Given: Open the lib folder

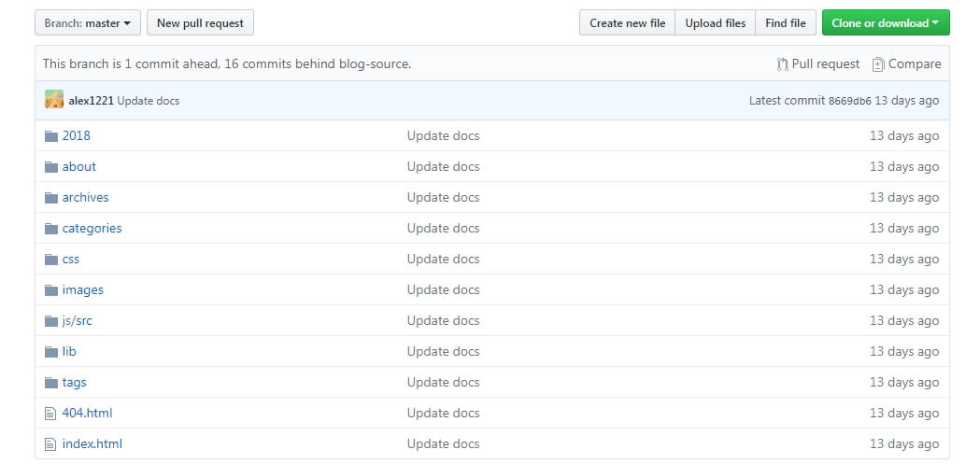Looking at the screenshot, I should pyautogui.click(x=69, y=351).
